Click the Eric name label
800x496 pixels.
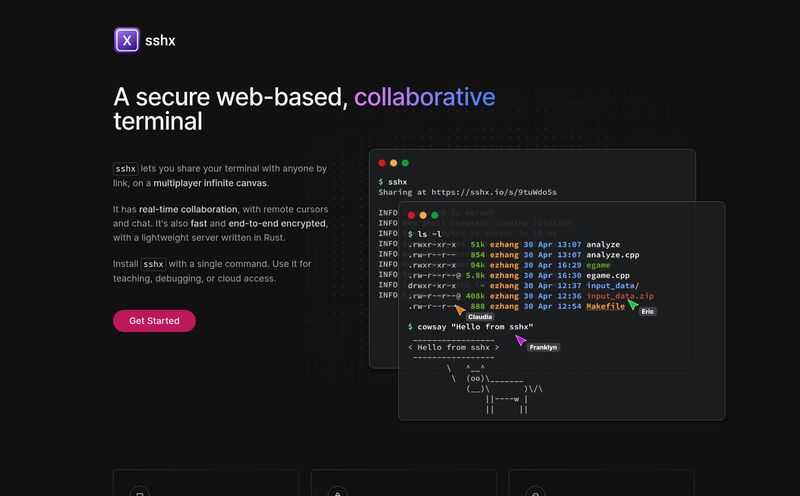(647, 311)
